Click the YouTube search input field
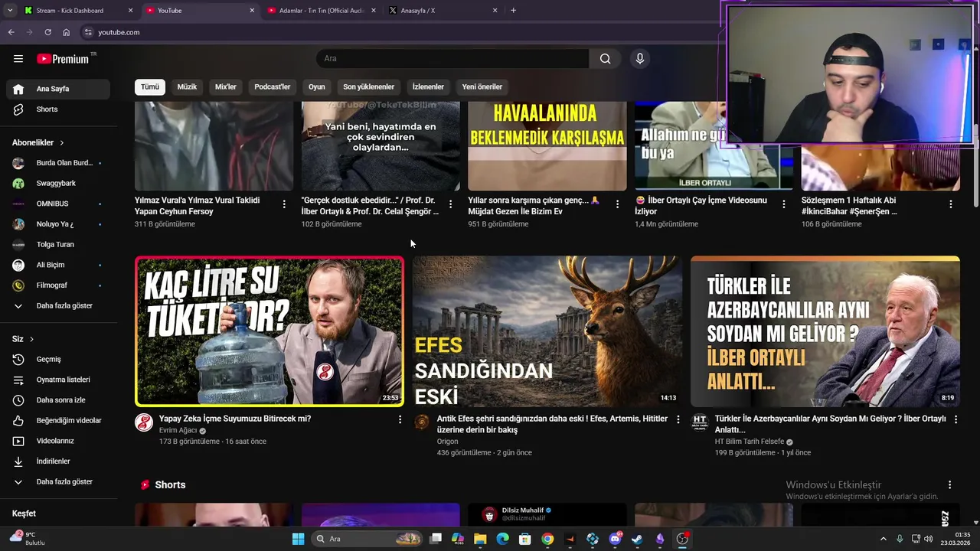 point(452,59)
